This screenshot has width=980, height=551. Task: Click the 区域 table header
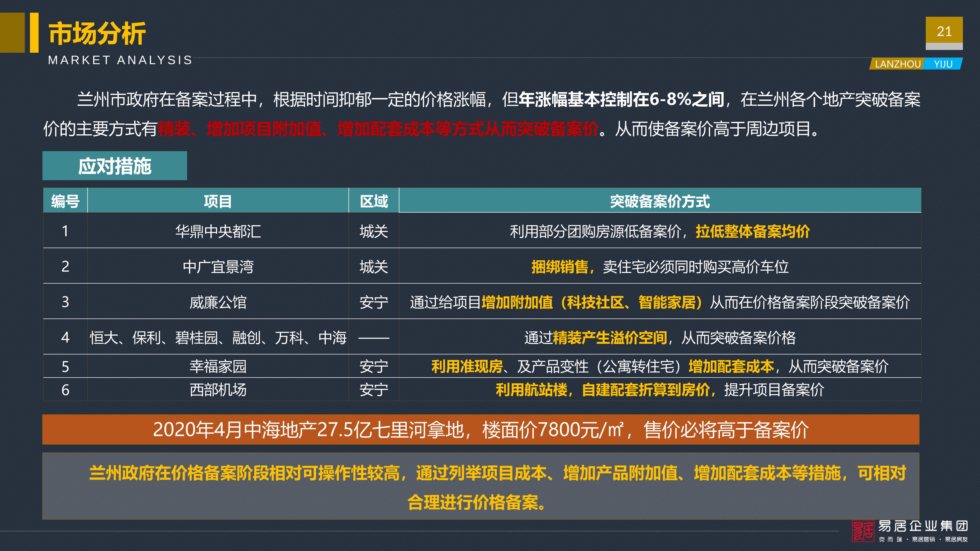(374, 201)
